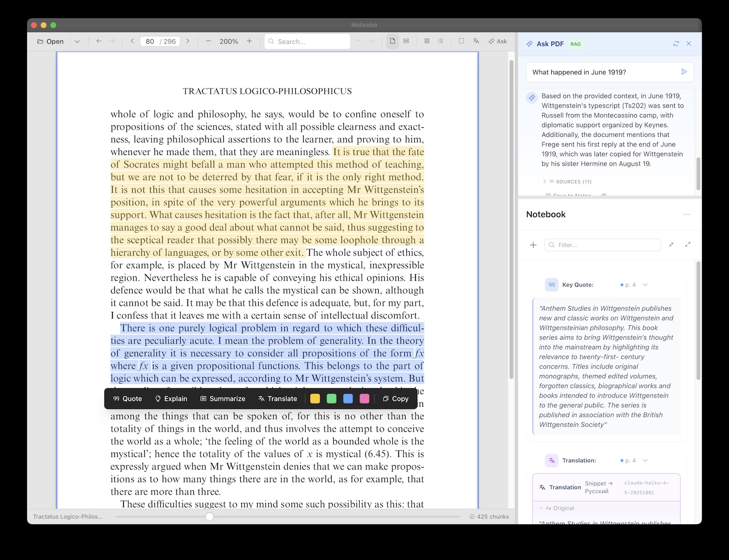Screen dimensions: 729x560
Task: Click the Explain action for selected text
Action: click(171, 398)
